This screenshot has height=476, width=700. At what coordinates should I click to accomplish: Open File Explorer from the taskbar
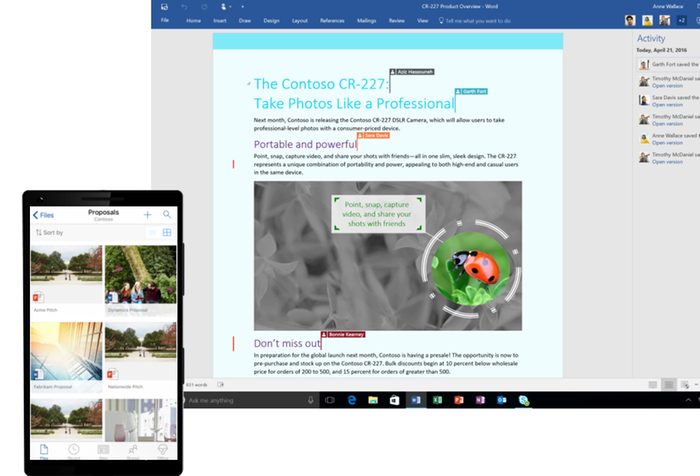(x=373, y=400)
